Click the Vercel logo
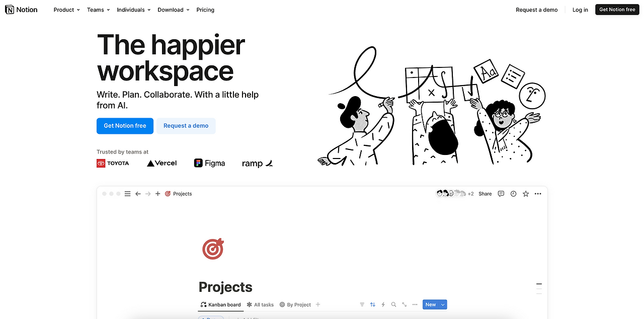This screenshot has height=319, width=644. coord(162,163)
